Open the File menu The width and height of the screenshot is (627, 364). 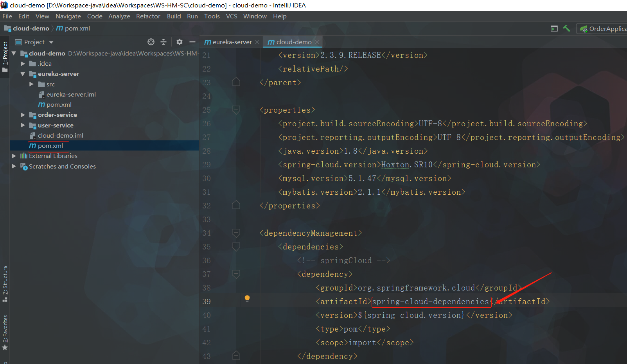7,16
